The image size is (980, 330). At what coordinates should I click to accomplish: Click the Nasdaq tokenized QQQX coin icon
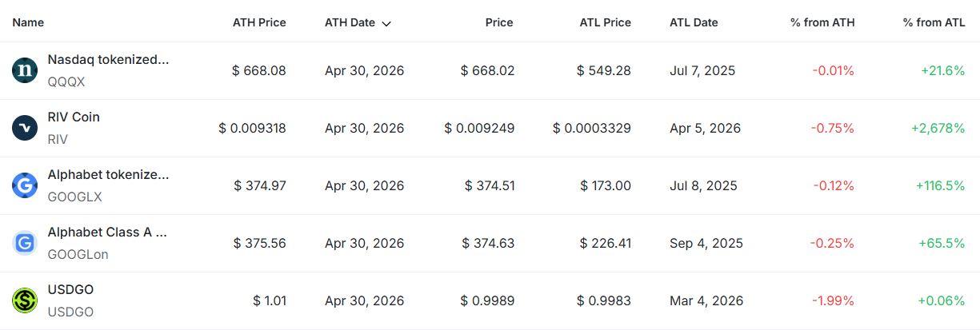click(x=25, y=70)
